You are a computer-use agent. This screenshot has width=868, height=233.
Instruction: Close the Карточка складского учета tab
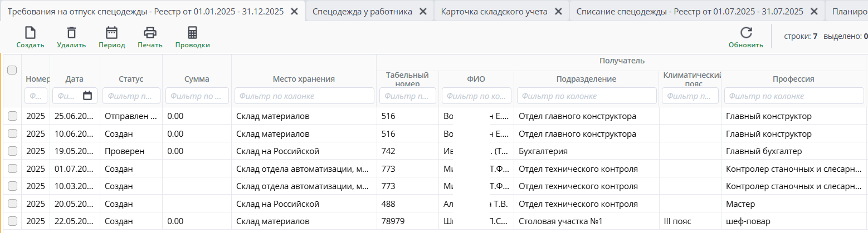(558, 11)
